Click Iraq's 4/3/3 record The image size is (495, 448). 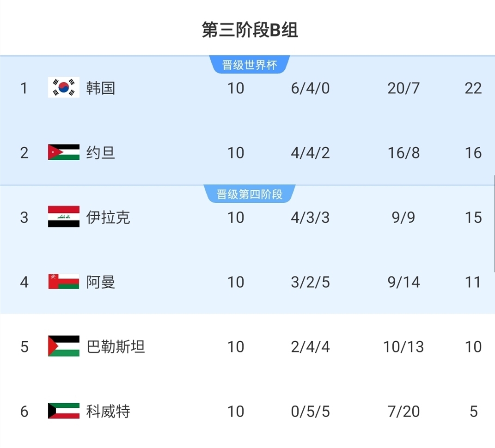pyautogui.click(x=310, y=217)
